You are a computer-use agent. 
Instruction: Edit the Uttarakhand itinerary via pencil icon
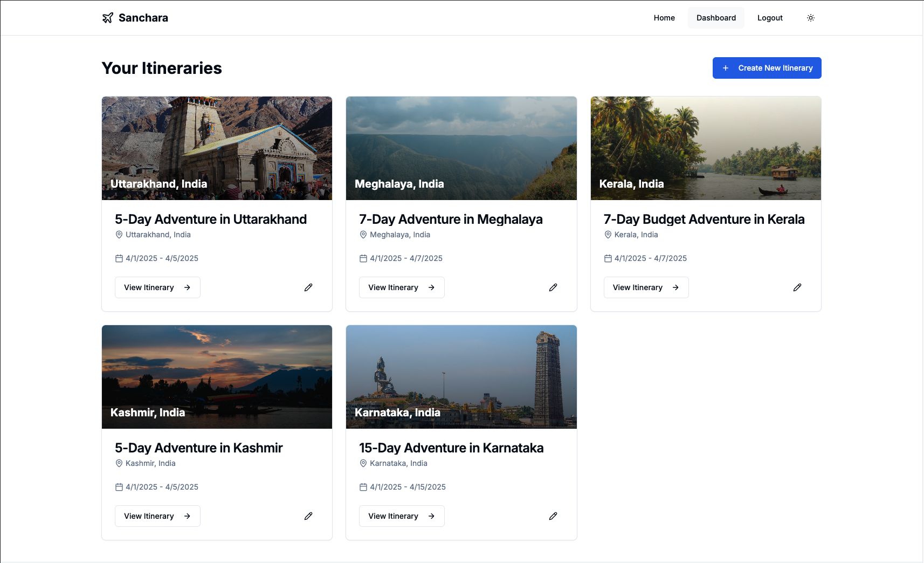[x=308, y=287]
